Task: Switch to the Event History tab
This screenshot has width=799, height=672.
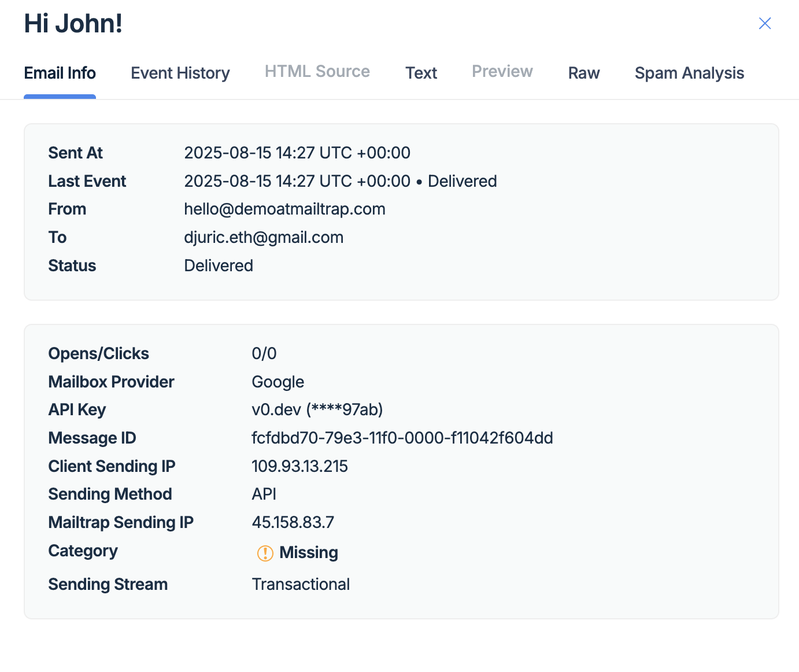Action: pos(180,73)
